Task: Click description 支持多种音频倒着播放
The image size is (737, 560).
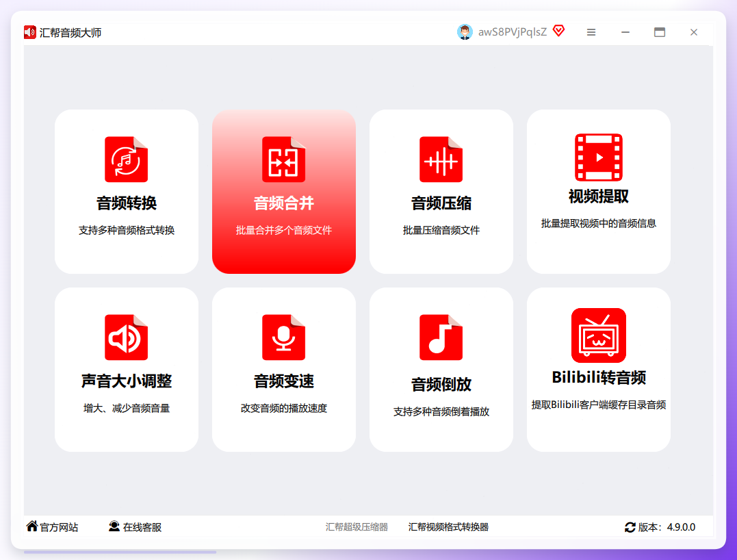Action: tap(441, 411)
